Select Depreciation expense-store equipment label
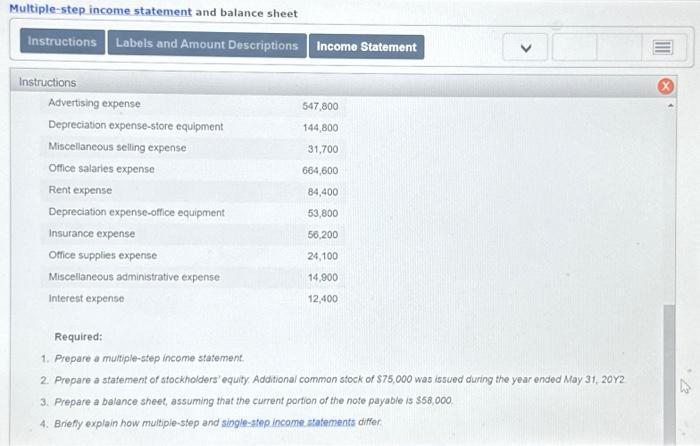 click(x=136, y=126)
